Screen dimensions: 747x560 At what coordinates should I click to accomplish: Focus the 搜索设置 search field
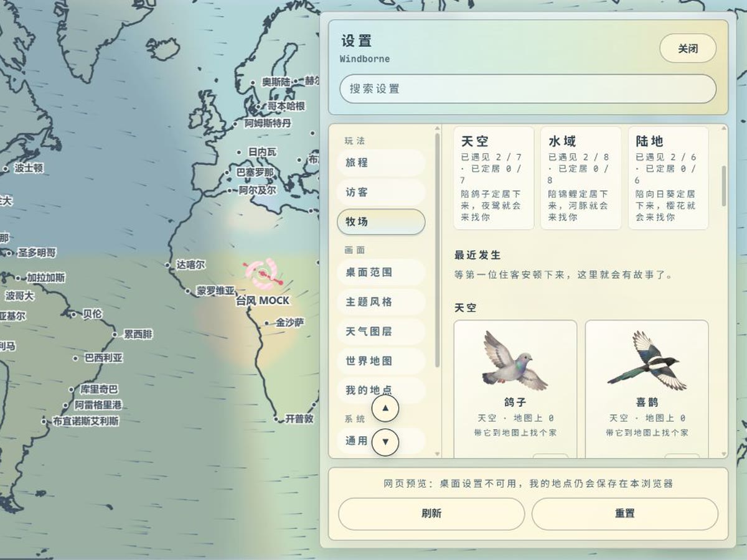(x=528, y=89)
